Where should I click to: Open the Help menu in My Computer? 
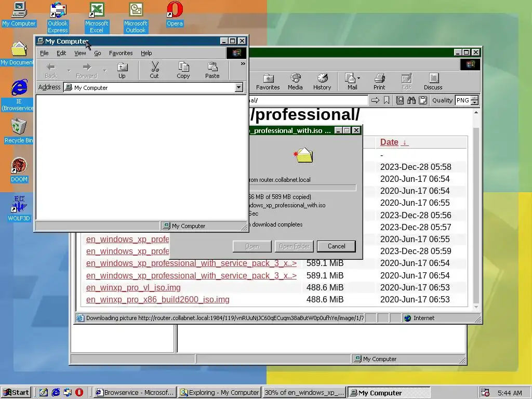pos(147,54)
